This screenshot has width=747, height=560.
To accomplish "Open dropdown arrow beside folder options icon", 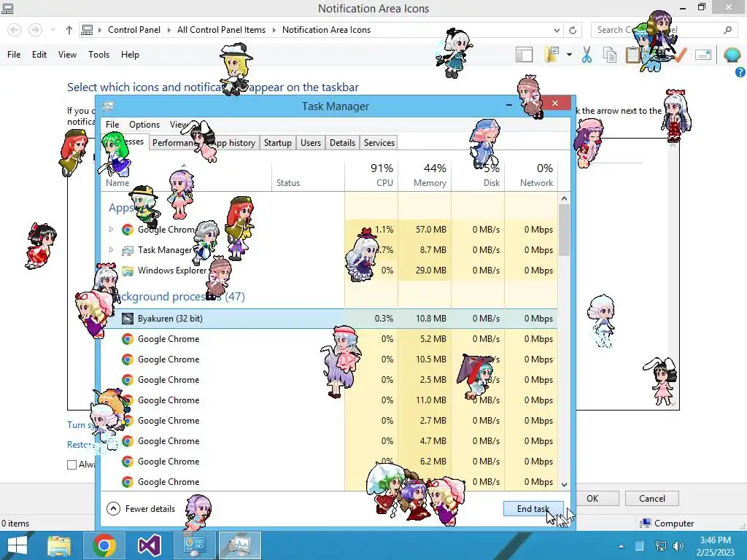I will 569,55.
